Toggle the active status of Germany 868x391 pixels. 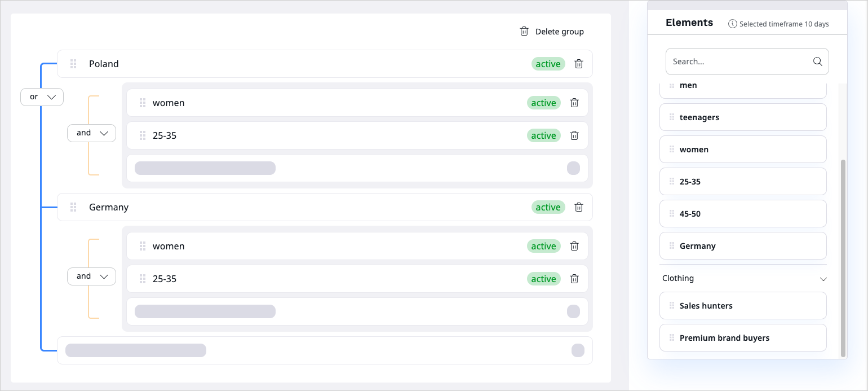coord(548,207)
